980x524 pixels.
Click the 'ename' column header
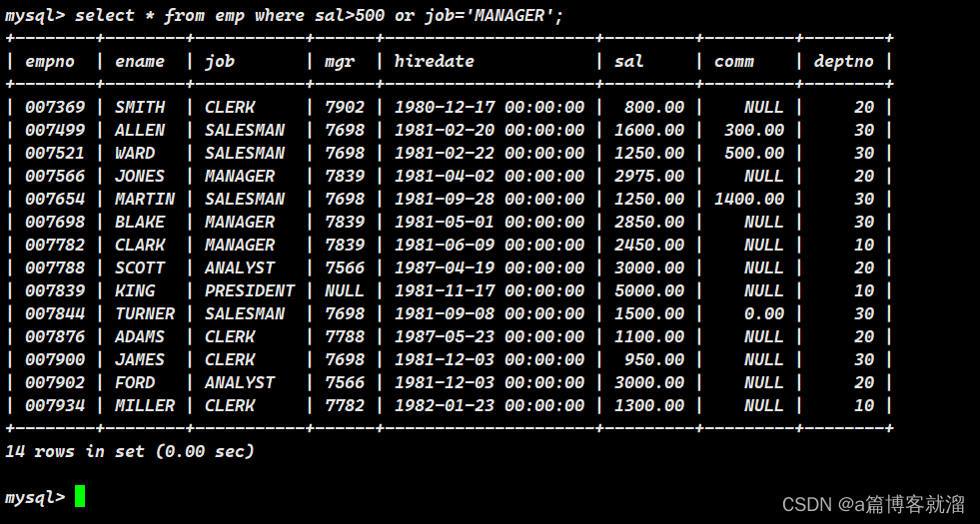pyautogui.click(x=140, y=61)
